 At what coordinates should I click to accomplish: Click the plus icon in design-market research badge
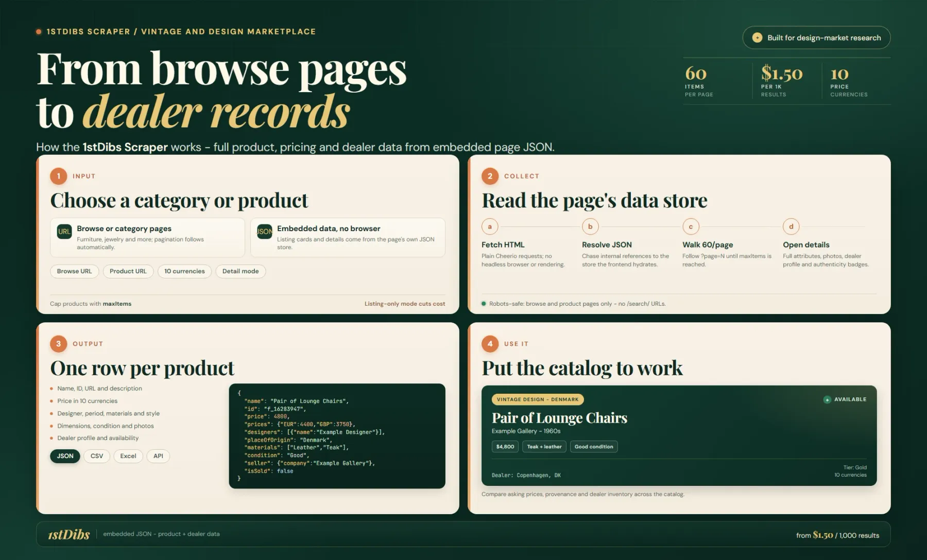[757, 38]
